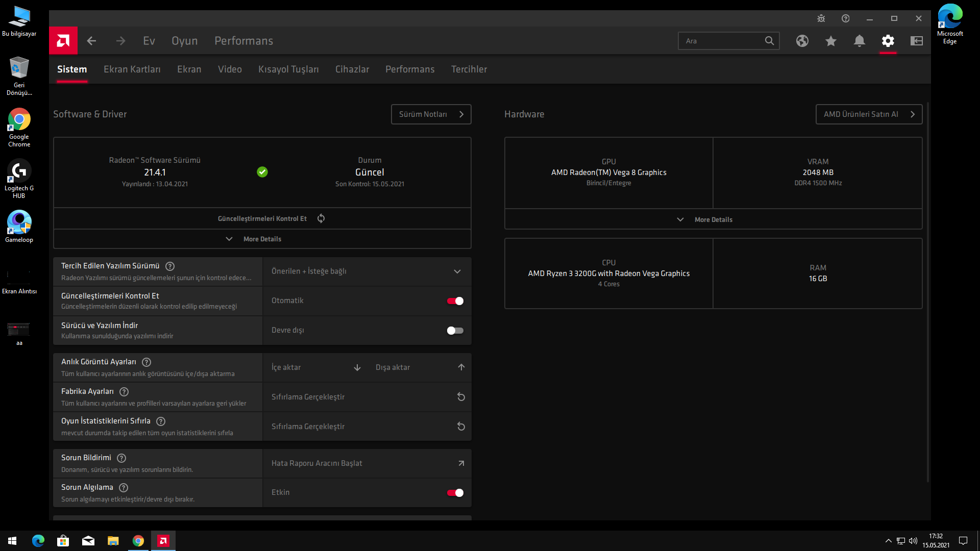Click the AMD logo home icon

63,41
